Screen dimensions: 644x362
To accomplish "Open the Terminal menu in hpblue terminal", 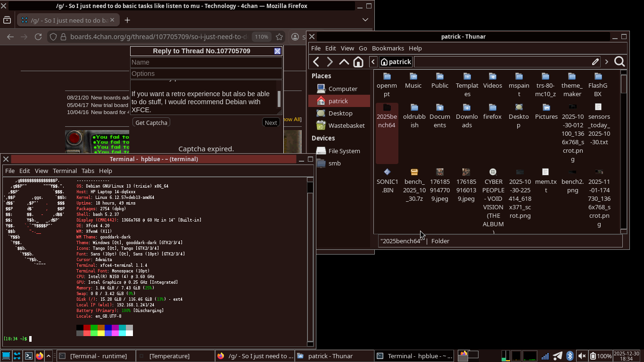I will (65, 171).
